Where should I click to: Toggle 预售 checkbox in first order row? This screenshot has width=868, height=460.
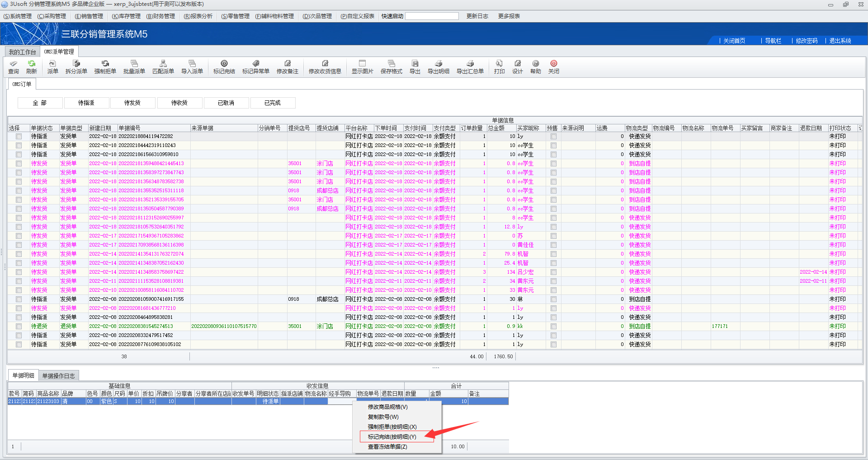[553, 136]
